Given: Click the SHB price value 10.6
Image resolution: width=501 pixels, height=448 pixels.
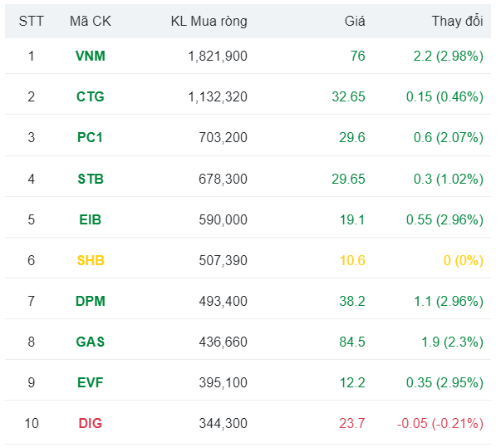Looking at the screenshot, I should (351, 260).
